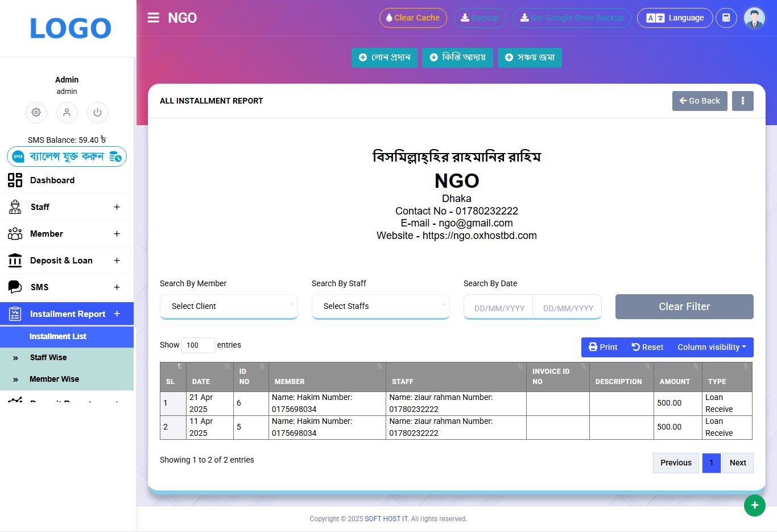Viewport: 777px width, 532px height.
Task: Expand the Deposit & Loan menu
Action: coord(67,261)
